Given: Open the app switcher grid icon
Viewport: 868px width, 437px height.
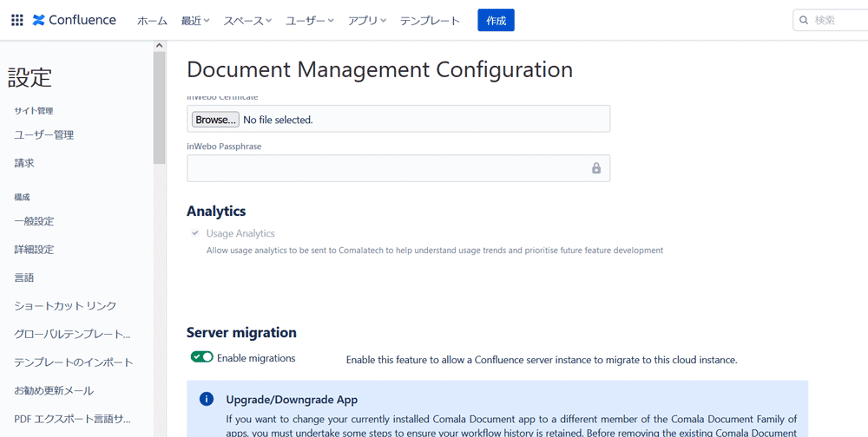Looking at the screenshot, I should (x=17, y=21).
